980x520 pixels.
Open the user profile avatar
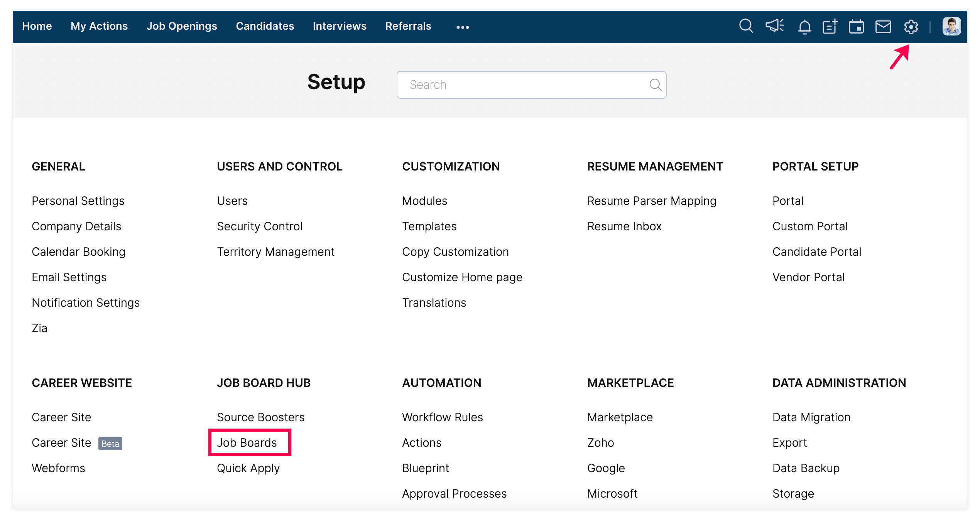[x=951, y=26]
